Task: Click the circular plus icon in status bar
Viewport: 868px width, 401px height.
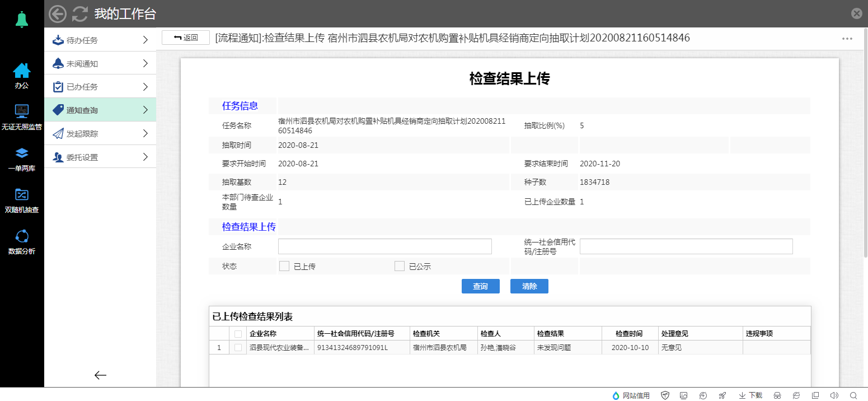Action: pyautogui.click(x=703, y=395)
